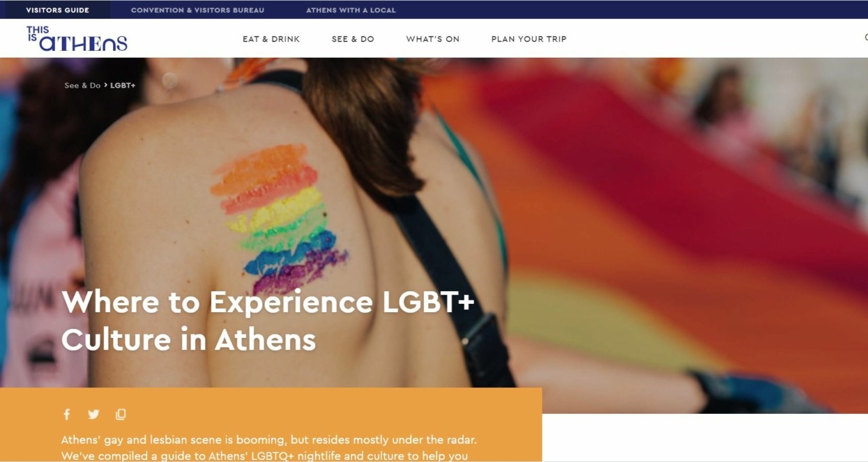This screenshot has width=868, height=462.
Task: Click the intro paragraph about Athens' scene
Action: [269, 448]
